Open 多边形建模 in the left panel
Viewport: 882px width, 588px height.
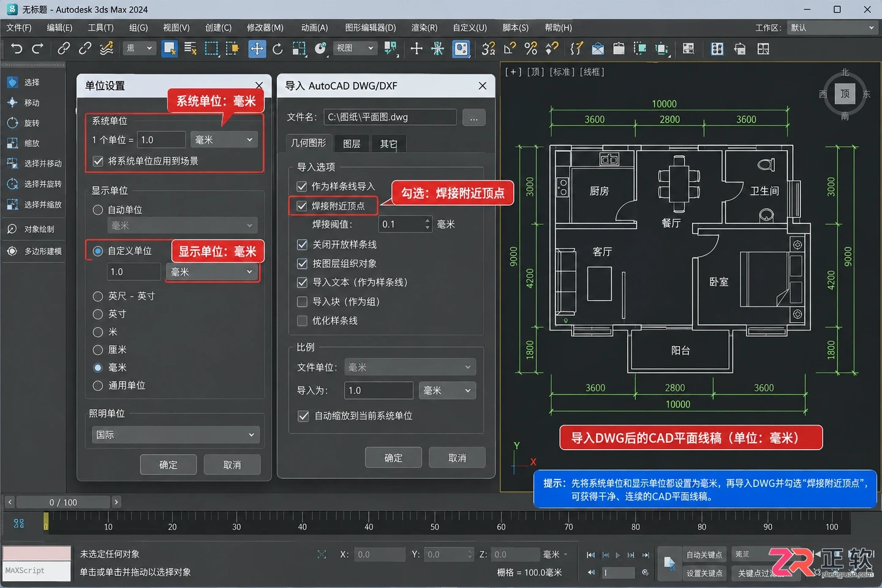click(x=33, y=251)
